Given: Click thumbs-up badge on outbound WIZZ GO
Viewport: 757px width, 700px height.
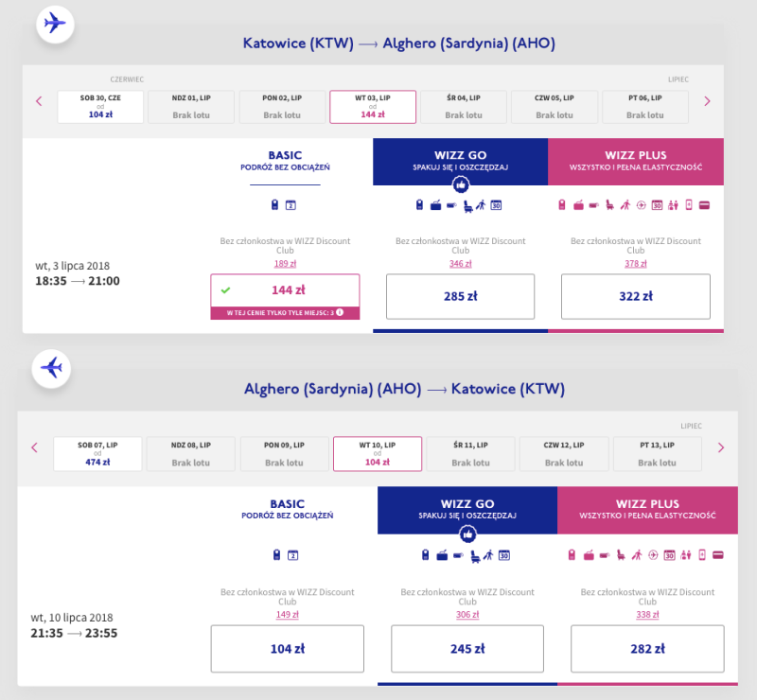Looking at the screenshot, I should tap(460, 185).
